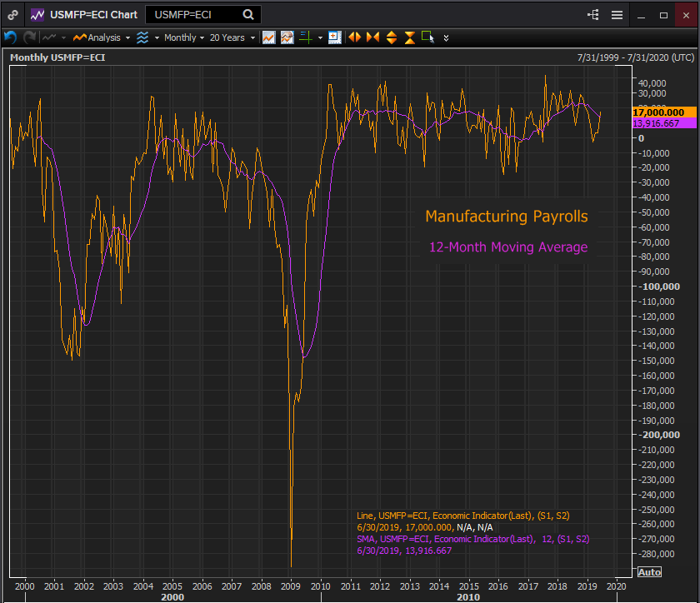Select the green rectangle zoom tool
This screenshot has width=700, height=603.
pos(427,37)
